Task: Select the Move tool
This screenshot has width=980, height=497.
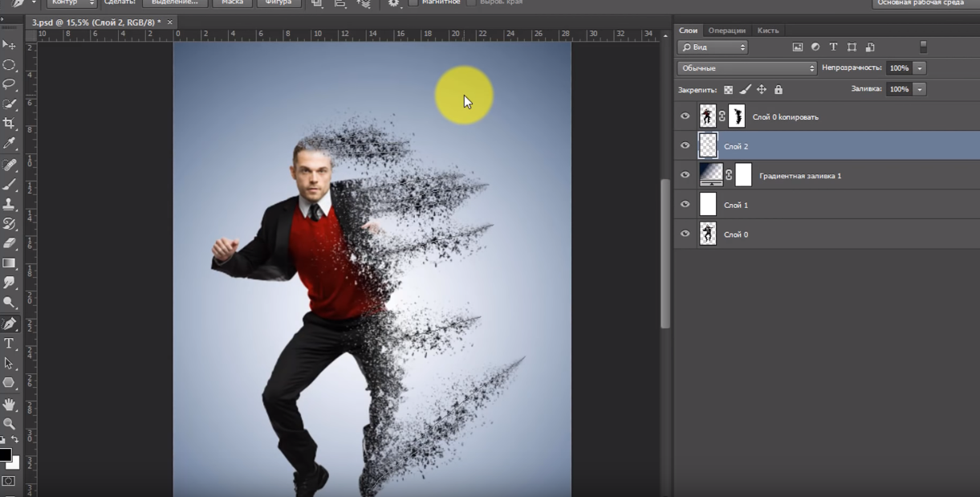Action: [x=9, y=45]
